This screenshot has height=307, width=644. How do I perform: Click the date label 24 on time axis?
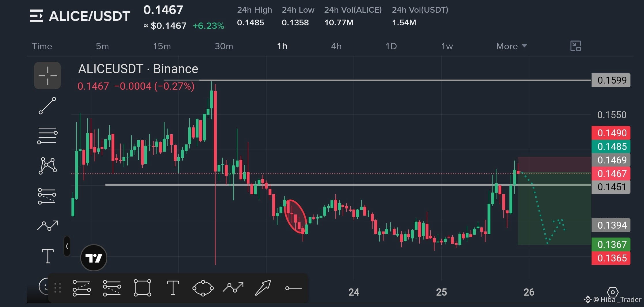tap(354, 292)
